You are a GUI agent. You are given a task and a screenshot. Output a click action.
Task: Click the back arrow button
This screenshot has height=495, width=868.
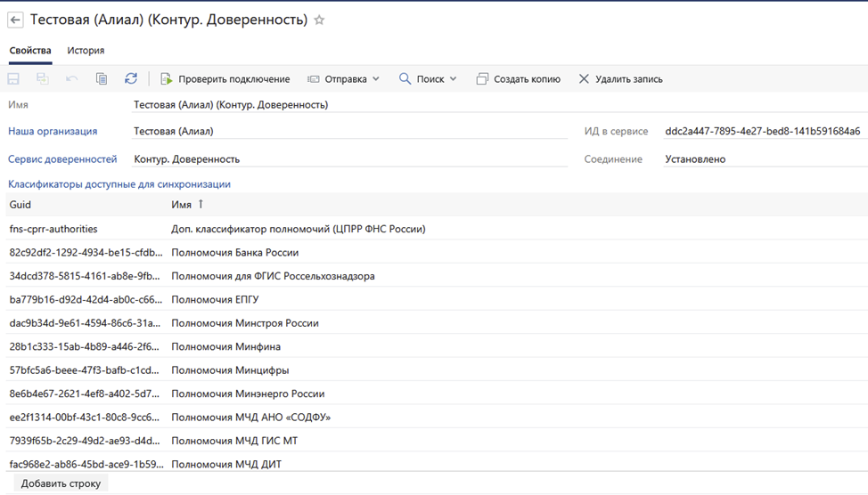coord(15,20)
